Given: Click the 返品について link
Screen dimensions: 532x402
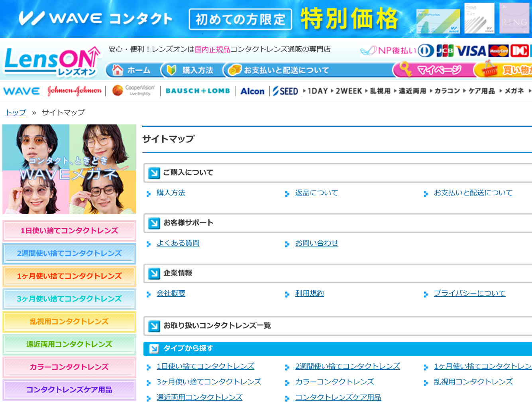Looking at the screenshot, I should tap(316, 193).
